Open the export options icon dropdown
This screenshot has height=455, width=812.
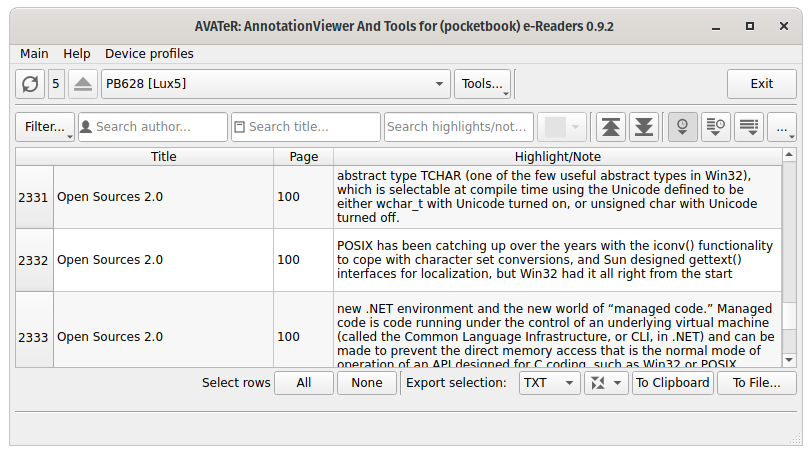point(605,383)
